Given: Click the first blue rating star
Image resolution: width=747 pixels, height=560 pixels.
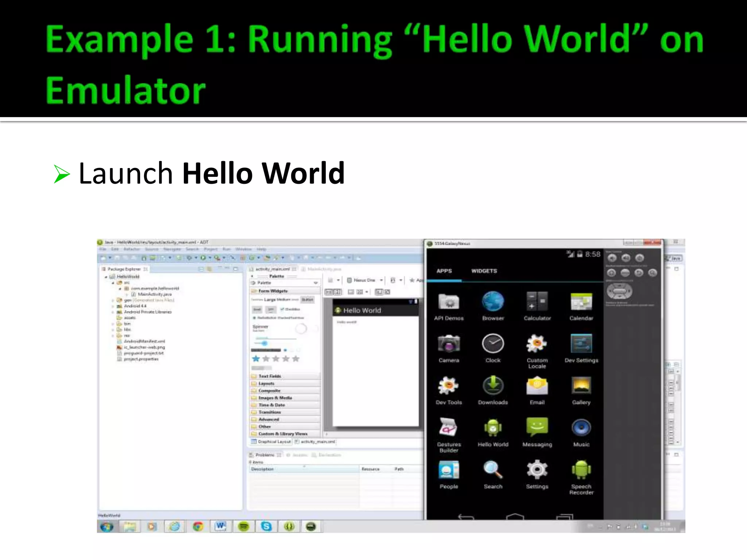Looking at the screenshot, I should tap(256, 359).
